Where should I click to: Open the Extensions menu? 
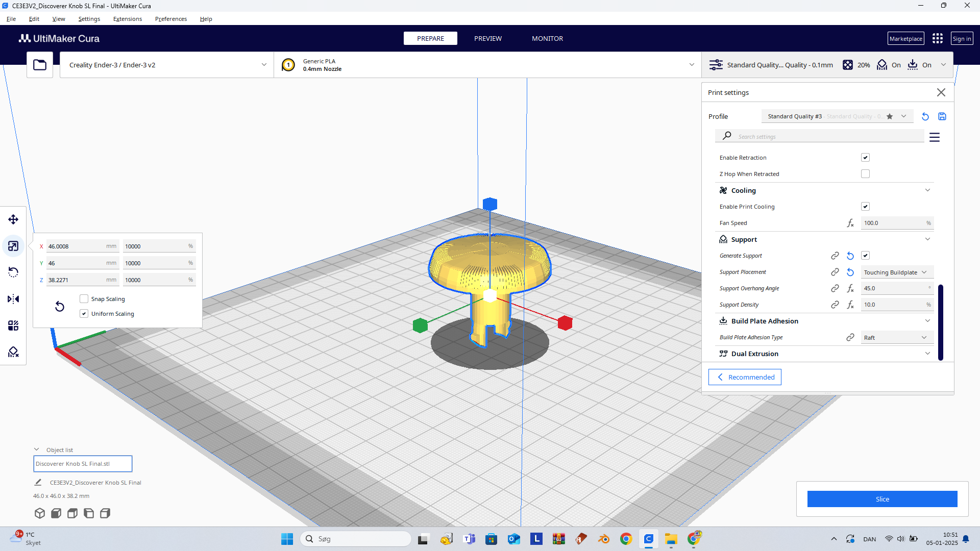tap(128, 19)
